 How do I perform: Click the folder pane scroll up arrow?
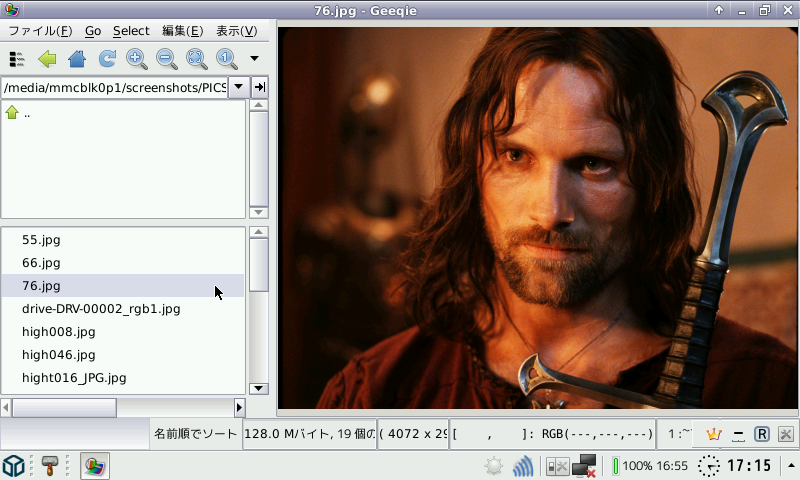259,105
